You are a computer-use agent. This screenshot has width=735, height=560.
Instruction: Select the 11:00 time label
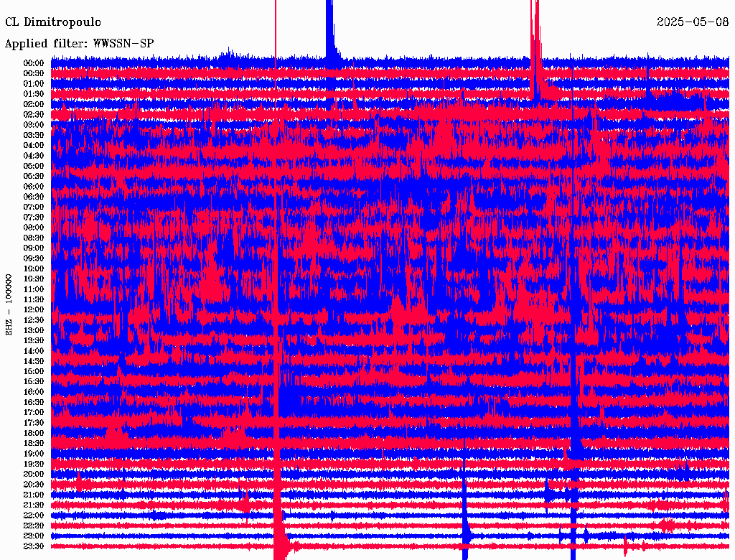(34, 289)
